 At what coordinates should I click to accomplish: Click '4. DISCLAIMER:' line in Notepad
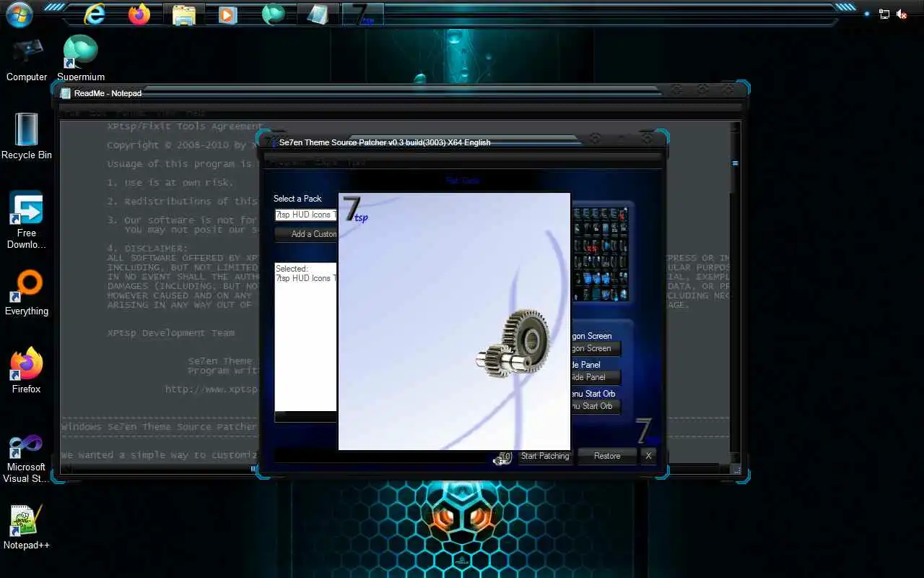[x=147, y=249]
